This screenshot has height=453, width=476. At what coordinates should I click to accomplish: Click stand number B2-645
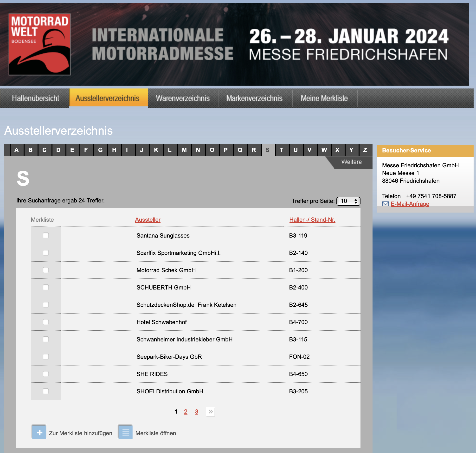click(298, 305)
